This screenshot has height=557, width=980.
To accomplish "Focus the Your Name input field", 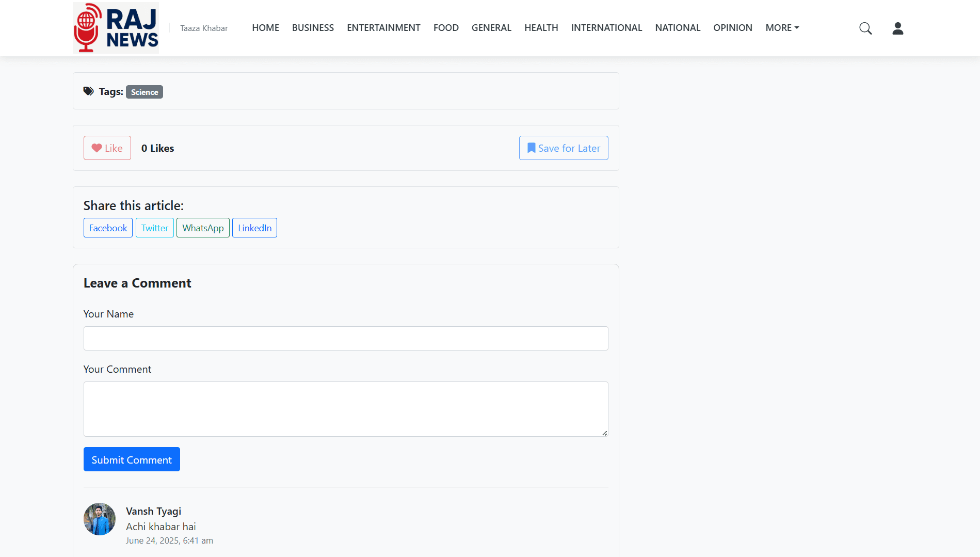I will pos(346,338).
